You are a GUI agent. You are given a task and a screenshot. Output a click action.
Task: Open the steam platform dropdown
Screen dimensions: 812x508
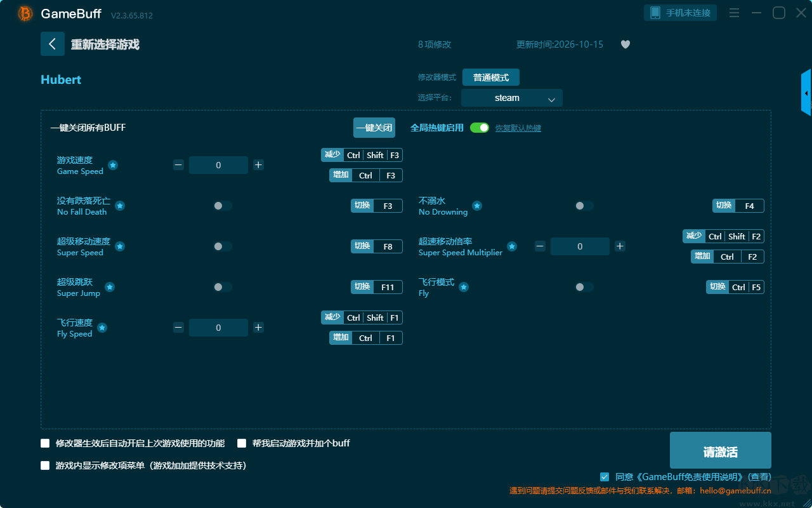point(512,98)
